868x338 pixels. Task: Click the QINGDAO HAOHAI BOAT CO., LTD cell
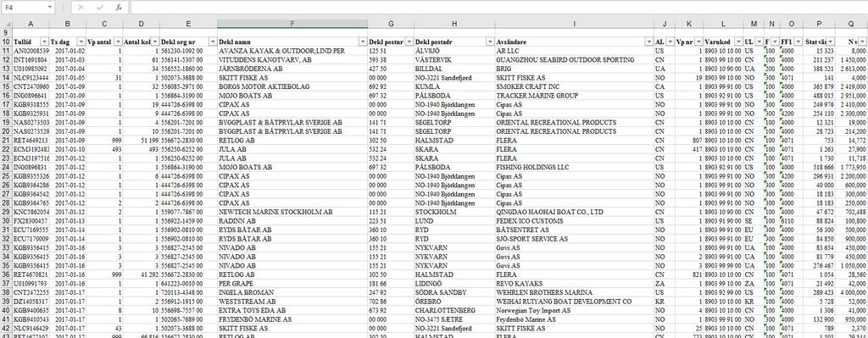(574, 212)
